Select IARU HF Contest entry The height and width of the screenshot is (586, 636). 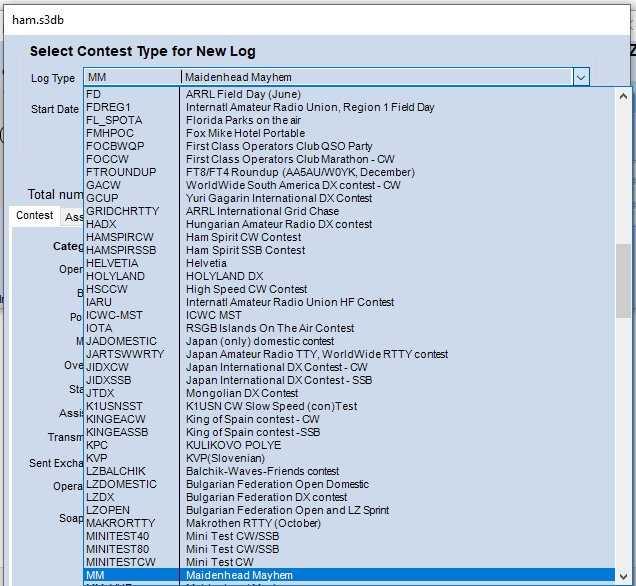(x=350, y=302)
